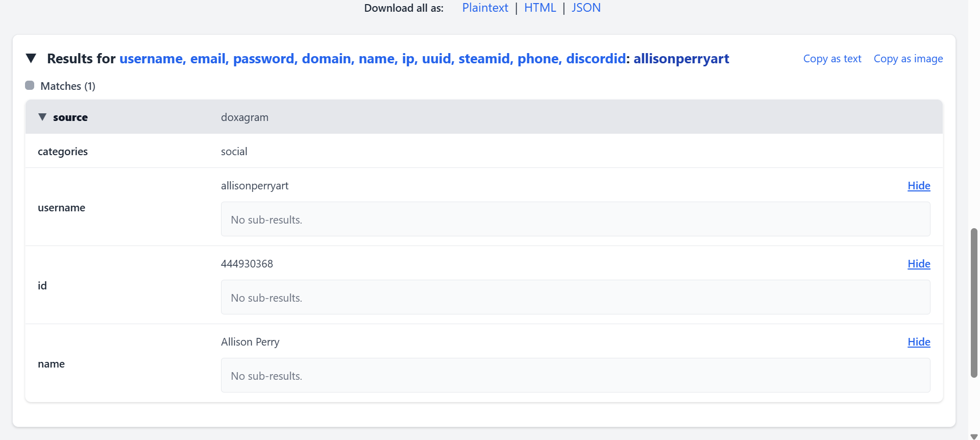Select the steamid field in heading

[484, 59]
